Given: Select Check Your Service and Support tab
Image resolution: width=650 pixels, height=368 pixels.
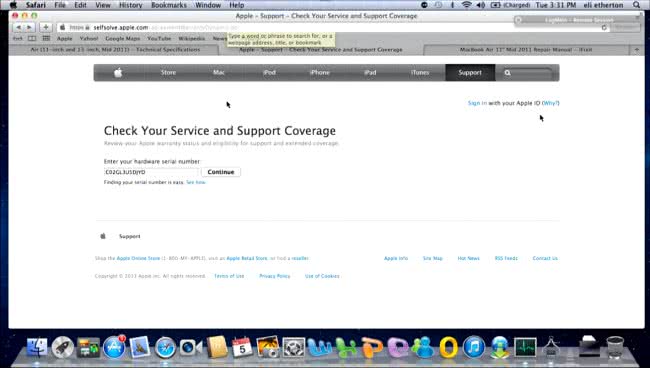Looking at the screenshot, I should point(321,50).
